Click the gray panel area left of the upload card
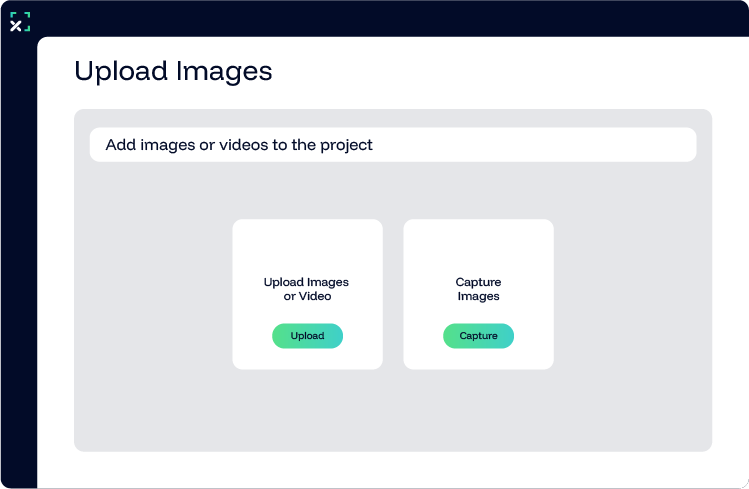This screenshot has height=489, width=749. coord(152,294)
